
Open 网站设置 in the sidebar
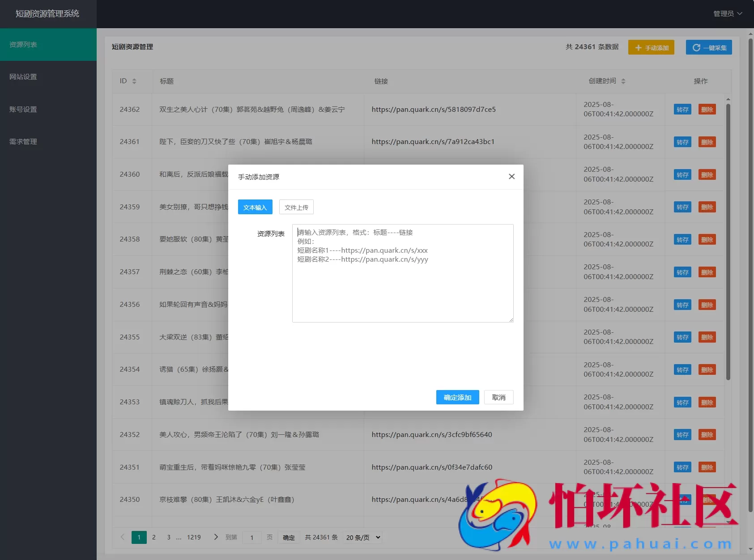(x=22, y=76)
